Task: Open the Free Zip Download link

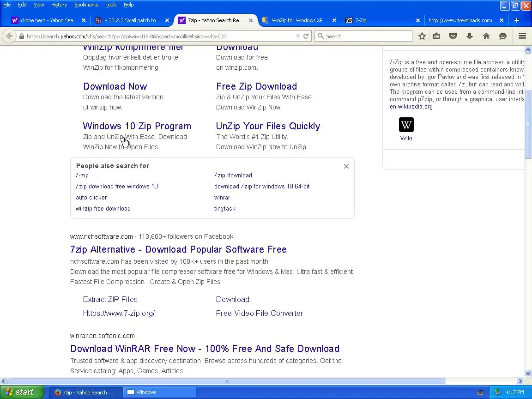Action: tap(256, 86)
